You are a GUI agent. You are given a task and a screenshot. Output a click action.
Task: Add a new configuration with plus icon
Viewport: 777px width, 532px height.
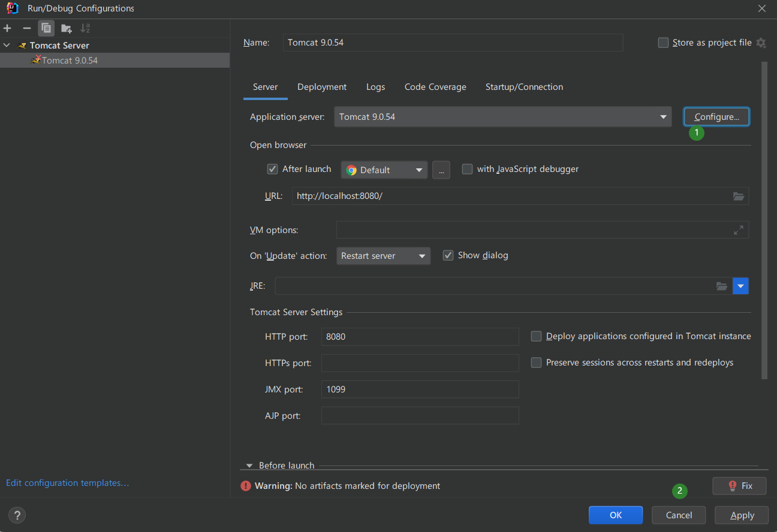(7, 28)
